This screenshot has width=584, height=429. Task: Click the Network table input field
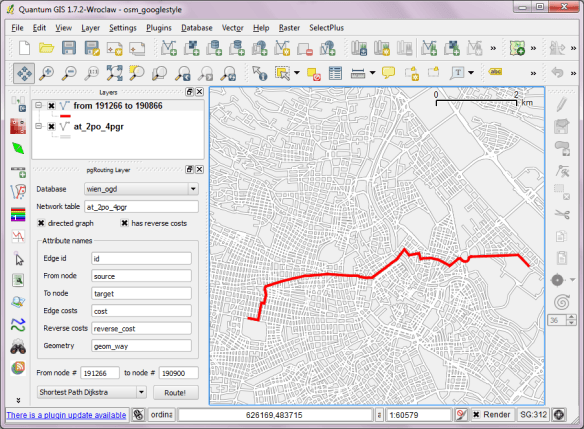[x=142, y=207]
